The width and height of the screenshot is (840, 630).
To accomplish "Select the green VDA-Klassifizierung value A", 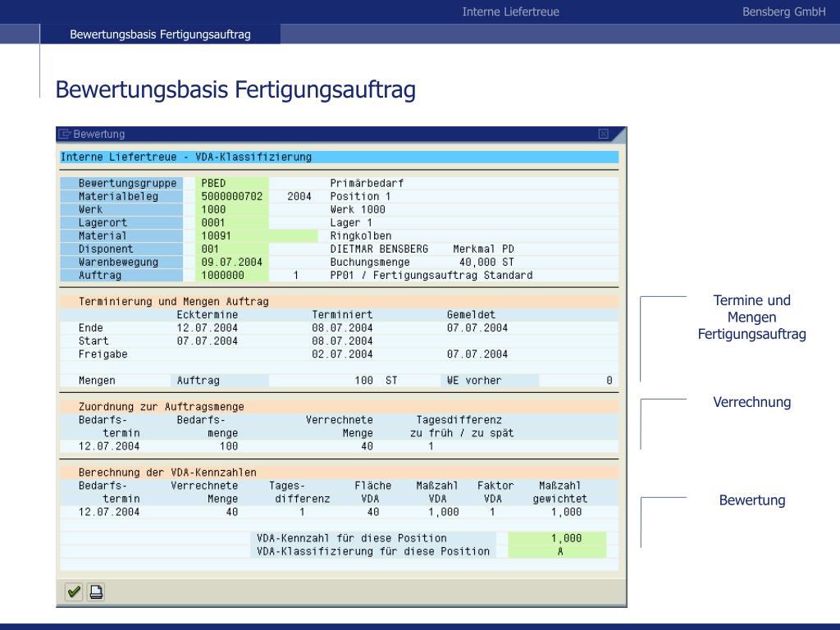I will click(x=557, y=551).
